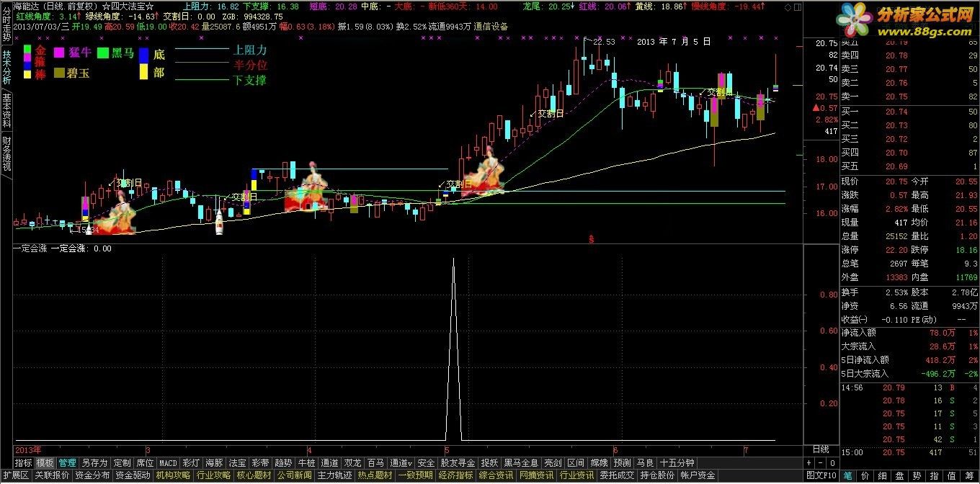Screen dimensions: 980x484
Task: Switch to the 价 price tab
Action: (865, 475)
